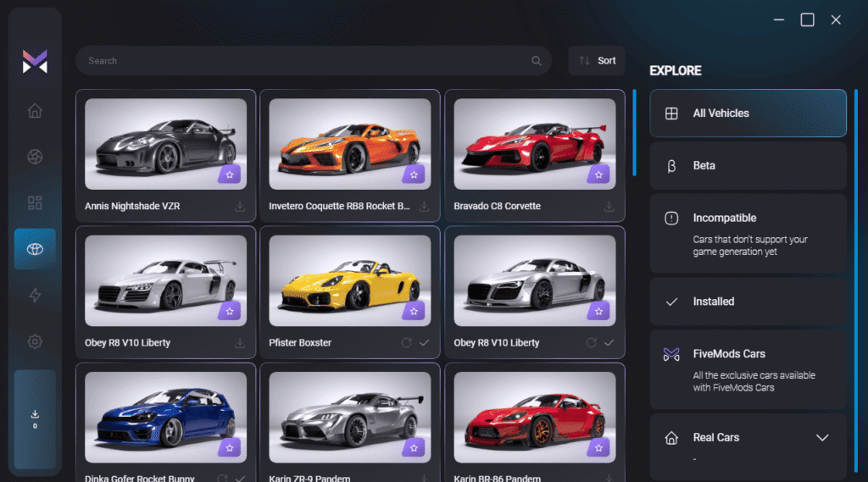This screenshot has width=868, height=482.
Task: Favorite the Dinka Gofer Rocket Bunny
Action: click(x=229, y=447)
